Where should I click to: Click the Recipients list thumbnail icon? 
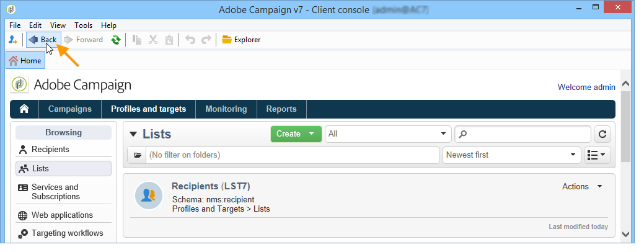(x=149, y=196)
